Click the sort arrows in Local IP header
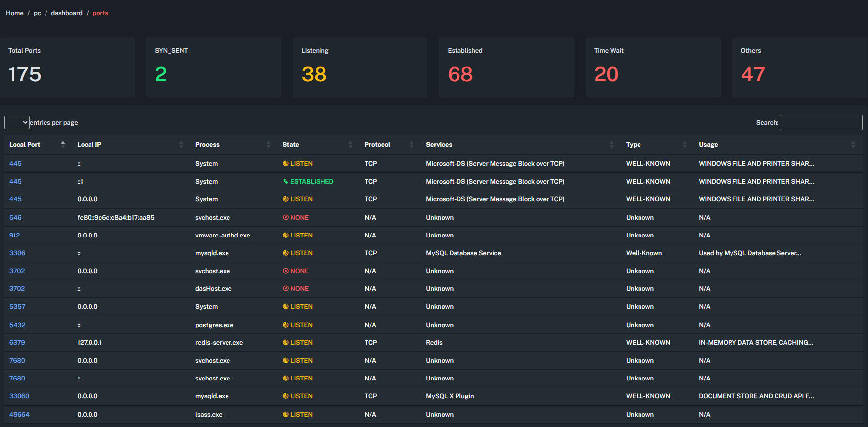The width and height of the screenshot is (868, 427). (x=181, y=144)
